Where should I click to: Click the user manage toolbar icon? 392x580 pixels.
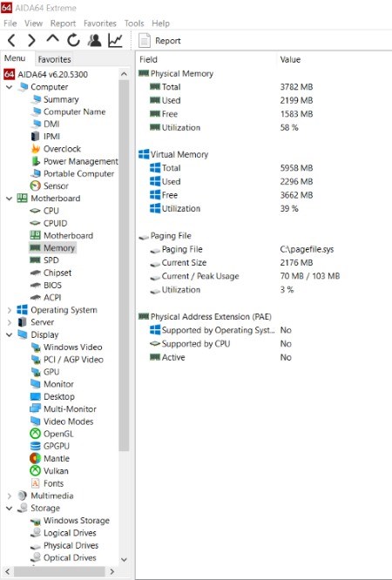pos(94,40)
